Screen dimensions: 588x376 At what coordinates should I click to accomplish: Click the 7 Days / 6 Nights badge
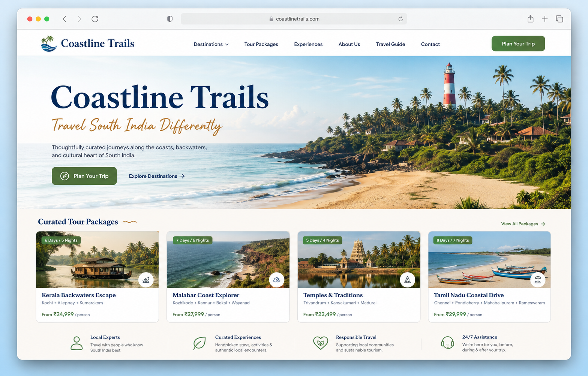click(193, 240)
